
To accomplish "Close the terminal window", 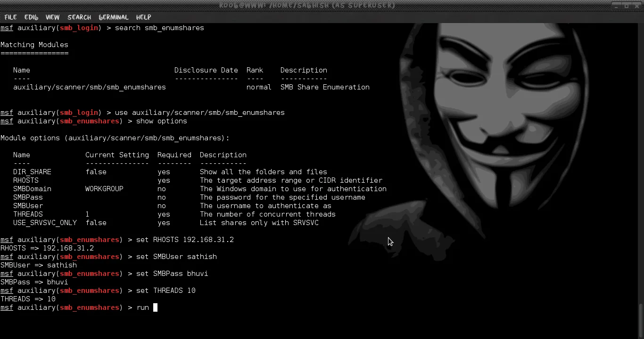I will (x=636, y=6).
